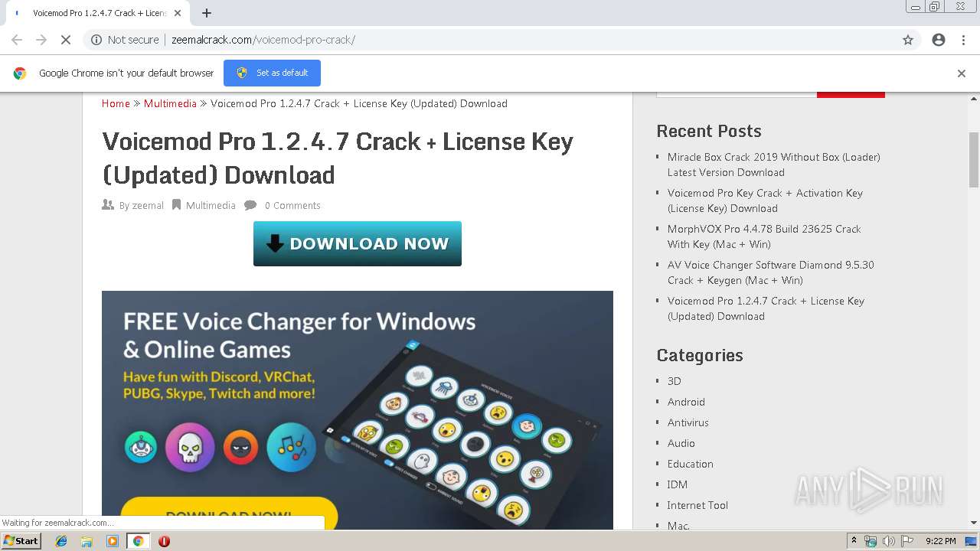
Task: Click the 9:22 PM taskbar clock
Action: [x=941, y=541]
